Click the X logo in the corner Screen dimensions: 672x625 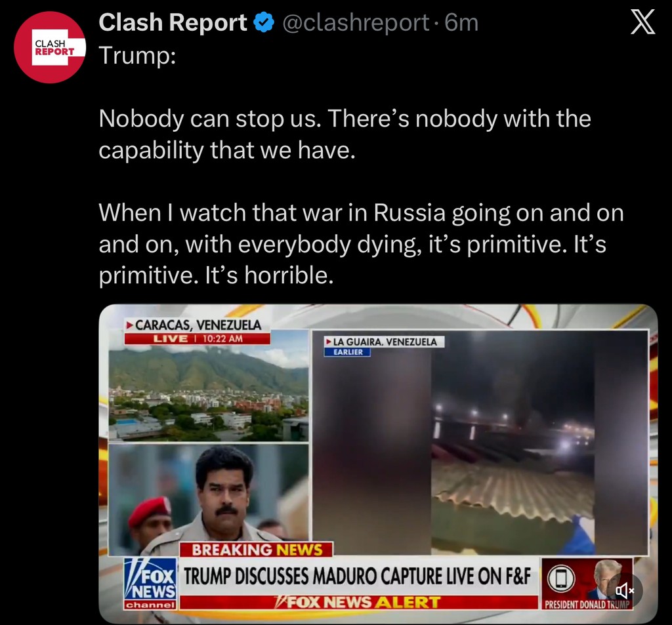click(x=642, y=22)
